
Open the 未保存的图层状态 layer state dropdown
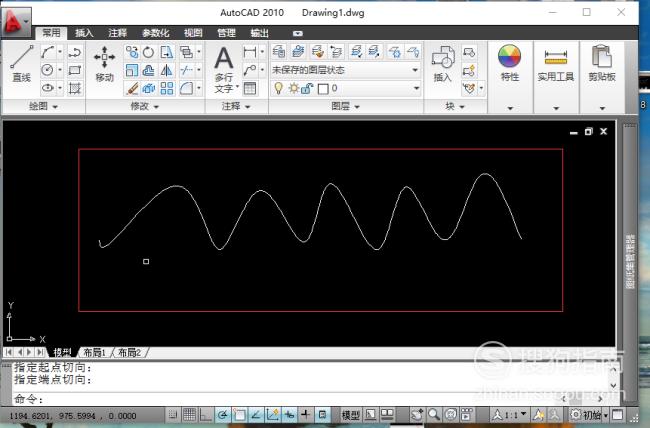(345, 70)
